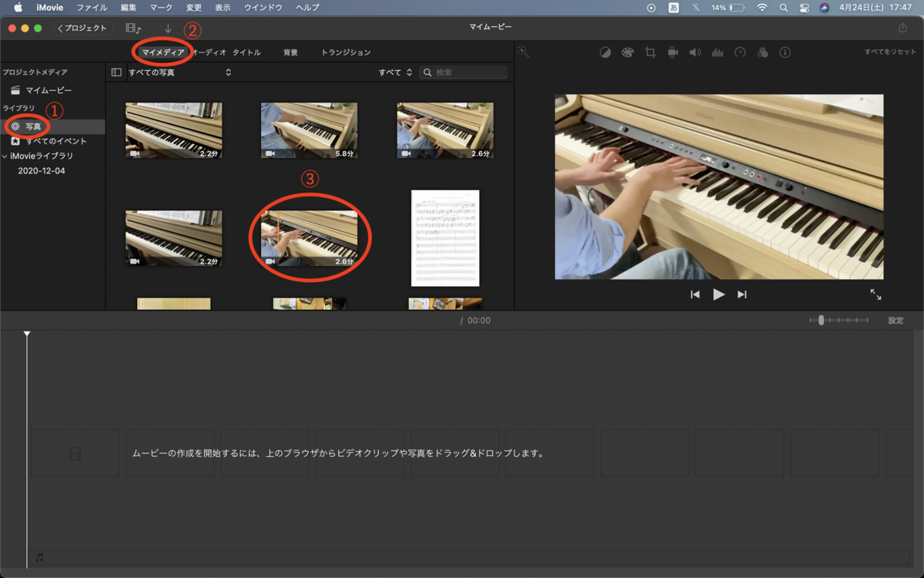Open the Wi-Fi status menu

click(x=762, y=8)
